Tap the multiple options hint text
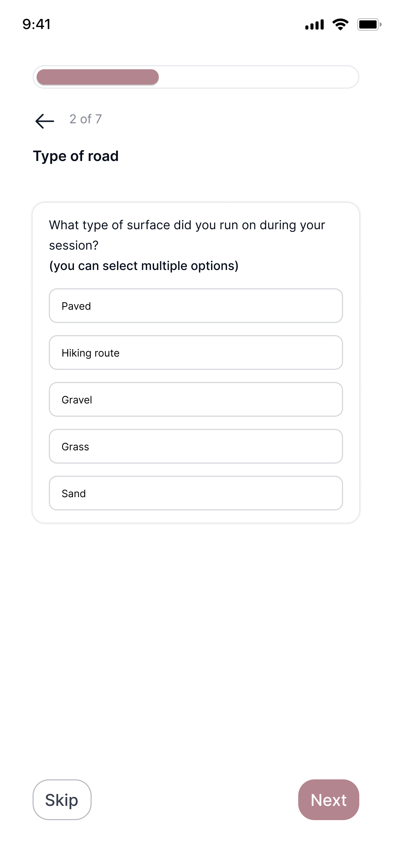Screen dimensions: 400x868 pos(144,265)
